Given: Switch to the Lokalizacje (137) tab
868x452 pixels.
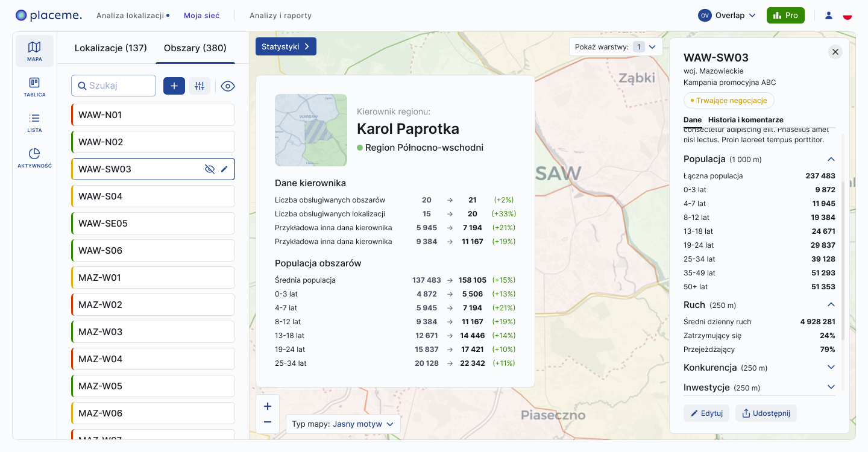Looking at the screenshot, I should tap(110, 48).
